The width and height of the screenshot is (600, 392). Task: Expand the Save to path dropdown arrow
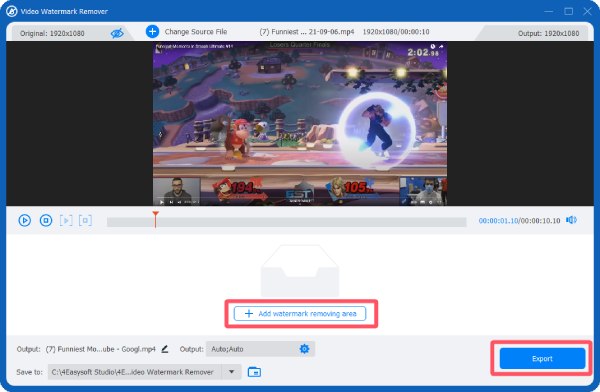(232, 372)
